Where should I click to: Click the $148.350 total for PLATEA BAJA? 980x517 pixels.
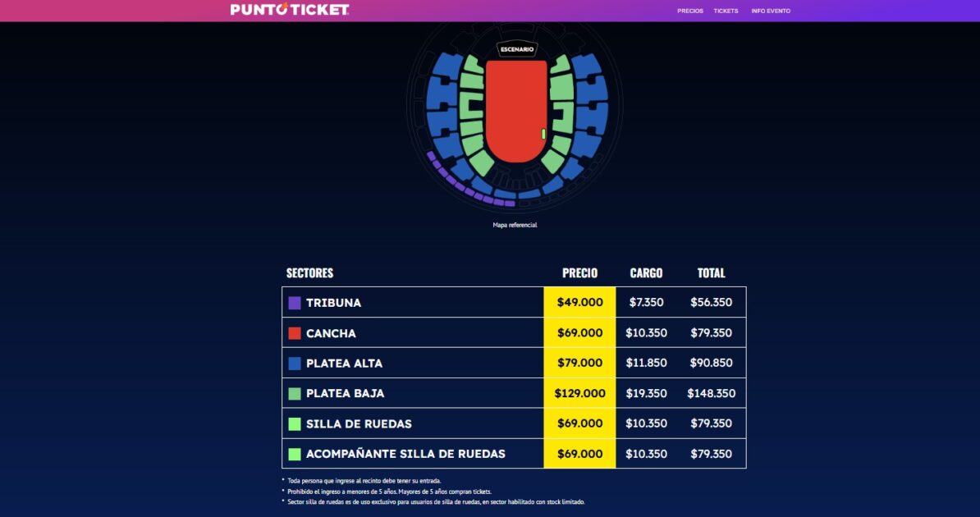click(712, 393)
